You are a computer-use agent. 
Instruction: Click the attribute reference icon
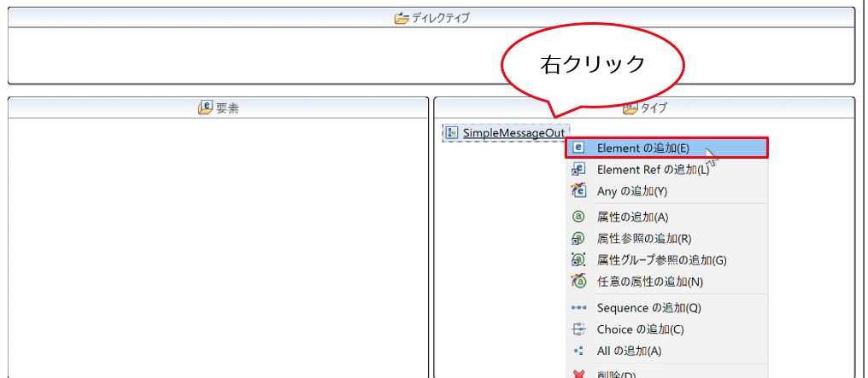(578, 239)
